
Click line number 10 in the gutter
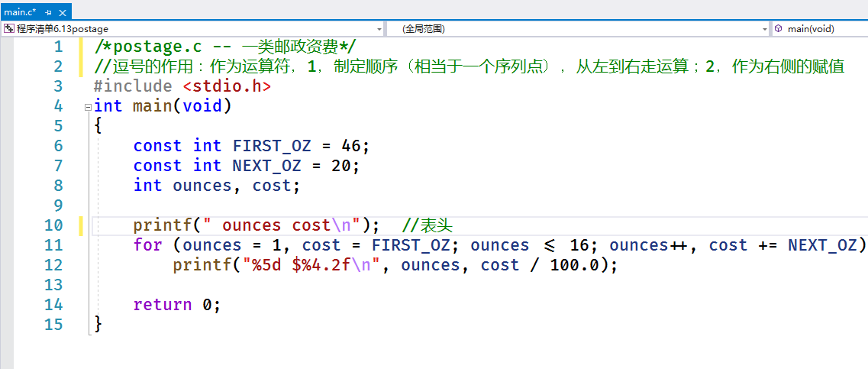(x=54, y=225)
